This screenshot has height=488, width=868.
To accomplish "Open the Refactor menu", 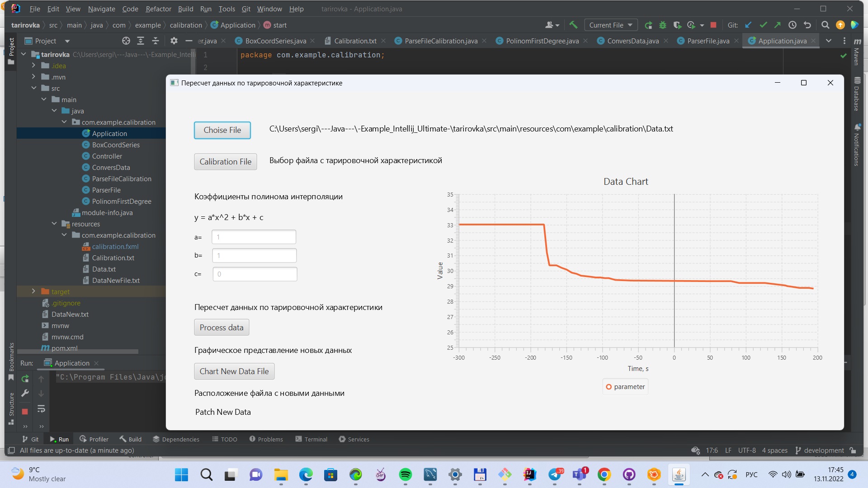I will pos(158,9).
